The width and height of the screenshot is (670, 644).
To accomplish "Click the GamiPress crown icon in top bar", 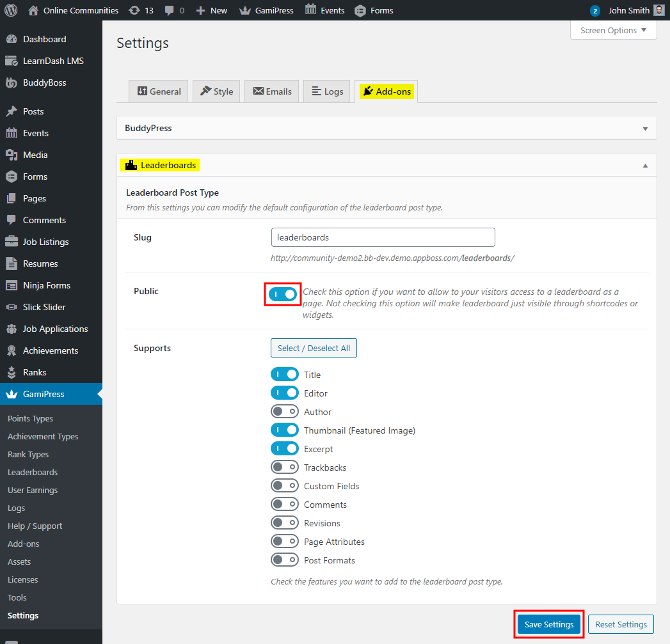I will point(244,10).
